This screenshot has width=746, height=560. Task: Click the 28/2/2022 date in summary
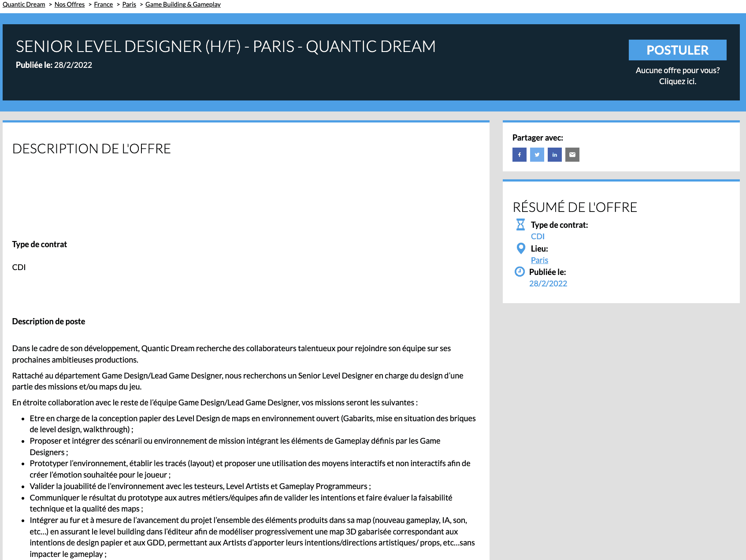pyautogui.click(x=548, y=284)
